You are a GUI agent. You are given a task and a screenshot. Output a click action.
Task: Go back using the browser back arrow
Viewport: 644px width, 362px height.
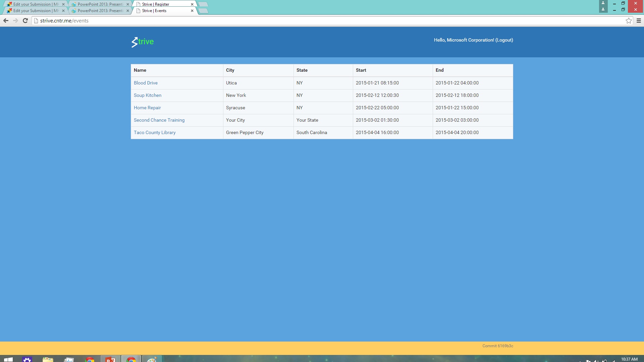6,21
